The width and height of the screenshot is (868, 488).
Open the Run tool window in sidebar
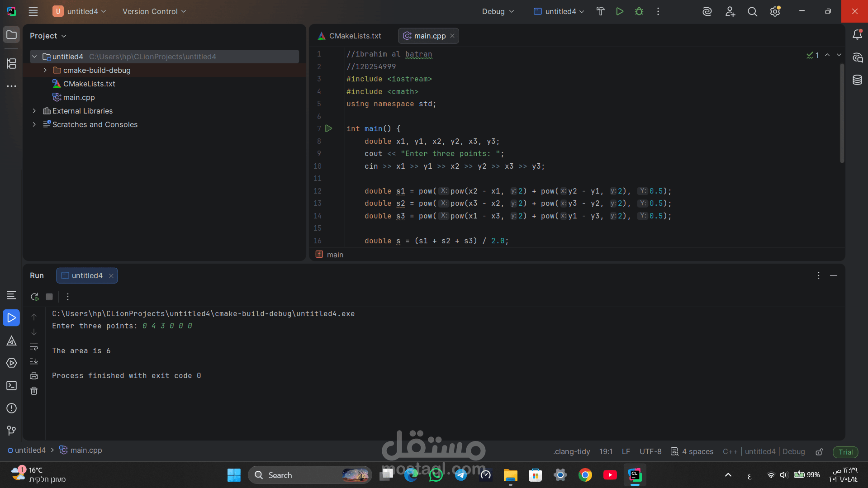coord(11,318)
